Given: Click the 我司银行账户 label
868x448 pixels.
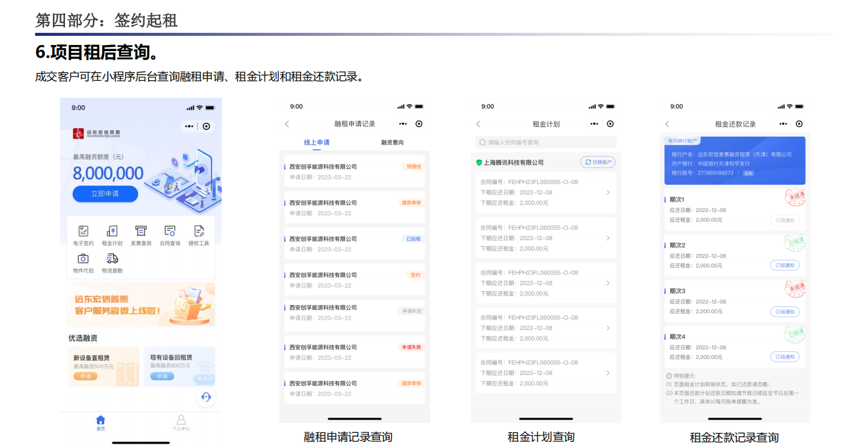Looking at the screenshot, I should tap(683, 141).
